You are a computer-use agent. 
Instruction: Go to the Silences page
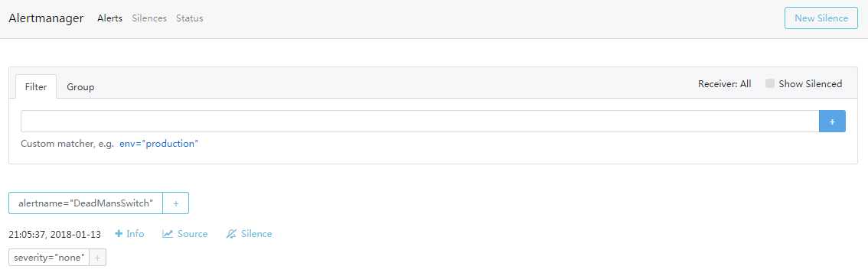tap(149, 18)
